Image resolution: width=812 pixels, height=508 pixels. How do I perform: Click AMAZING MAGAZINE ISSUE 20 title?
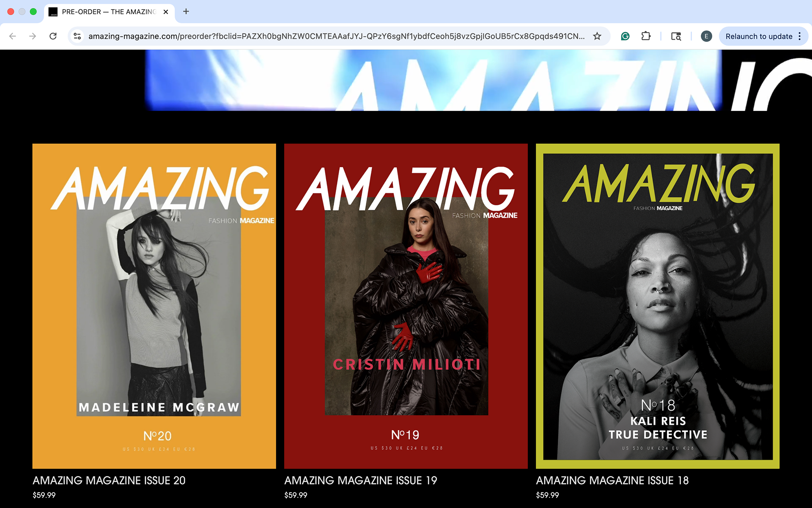pyautogui.click(x=109, y=480)
